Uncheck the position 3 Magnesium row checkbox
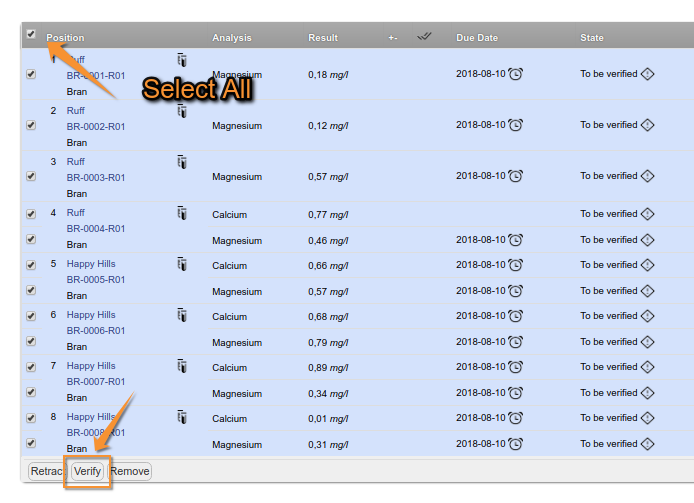Viewport: 694px width, 503px height. tap(31, 176)
